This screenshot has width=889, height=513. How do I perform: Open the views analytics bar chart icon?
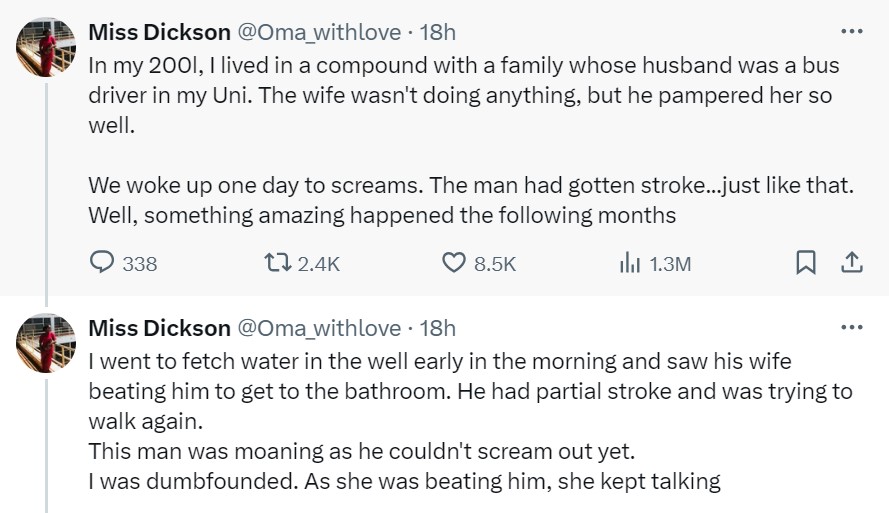point(629,263)
